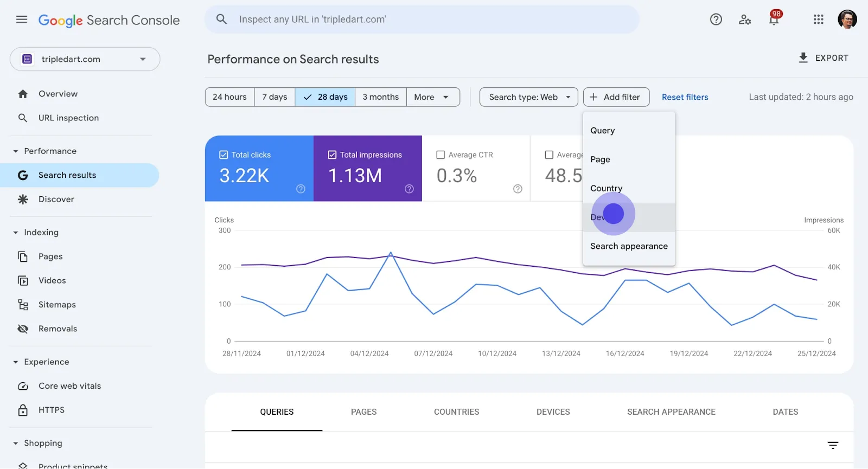Open the Help question mark icon
Image resolution: width=868 pixels, height=469 pixels.
point(716,20)
